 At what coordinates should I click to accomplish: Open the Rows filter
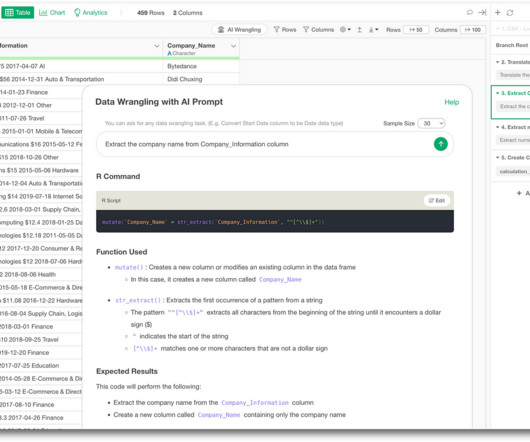pyautogui.click(x=285, y=30)
